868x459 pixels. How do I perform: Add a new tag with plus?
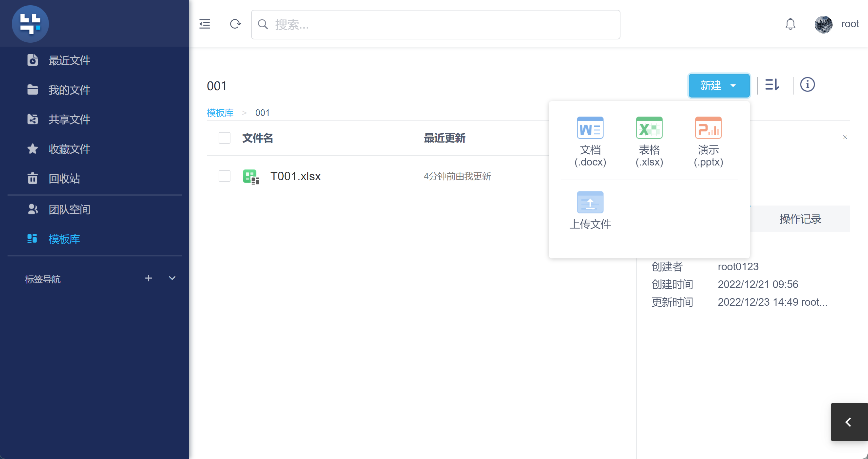click(148, 278)
